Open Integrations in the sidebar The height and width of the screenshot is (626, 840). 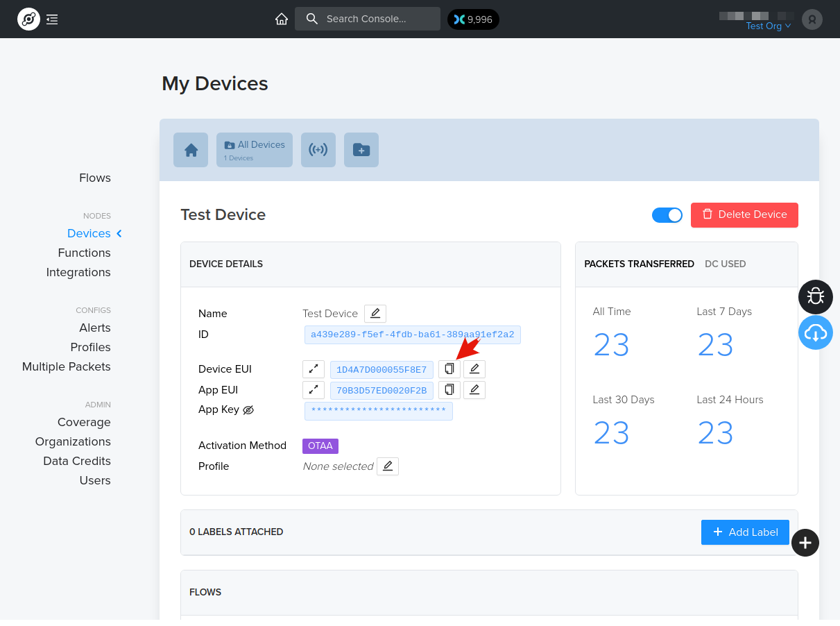coord(78,272)
